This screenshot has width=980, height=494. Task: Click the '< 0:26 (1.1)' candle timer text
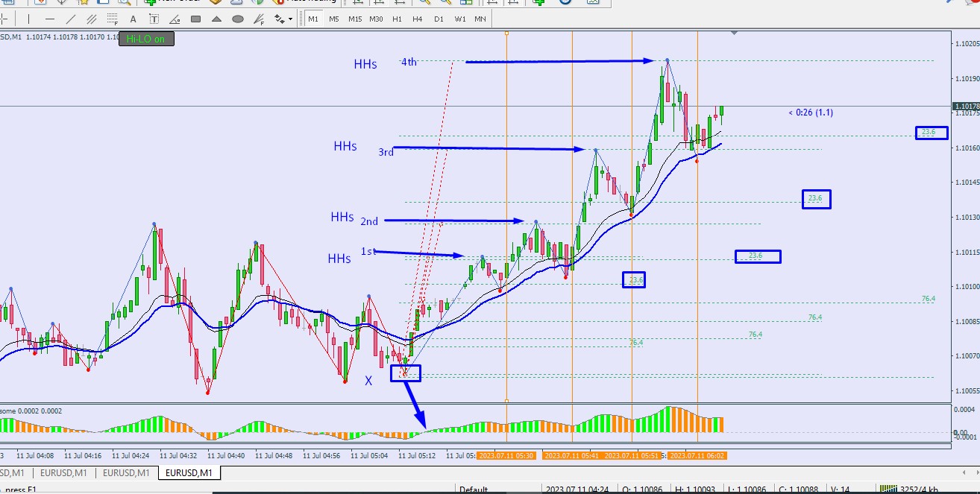click(811, 113)
